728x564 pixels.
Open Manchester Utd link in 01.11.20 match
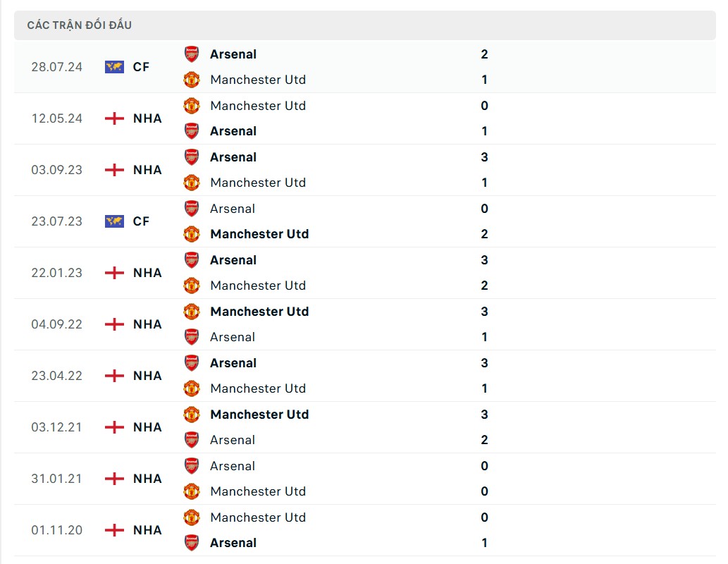(258, 517)
